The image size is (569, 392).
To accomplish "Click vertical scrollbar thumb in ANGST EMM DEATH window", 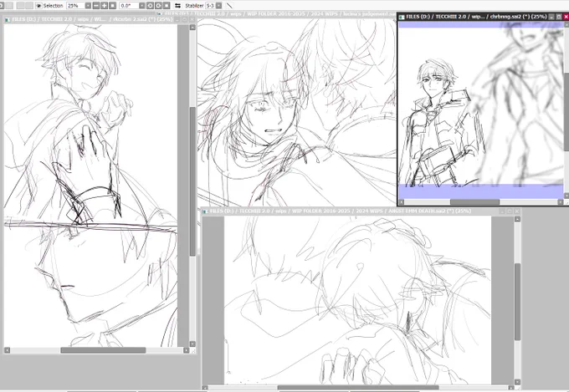I will (x=517, y=302).
